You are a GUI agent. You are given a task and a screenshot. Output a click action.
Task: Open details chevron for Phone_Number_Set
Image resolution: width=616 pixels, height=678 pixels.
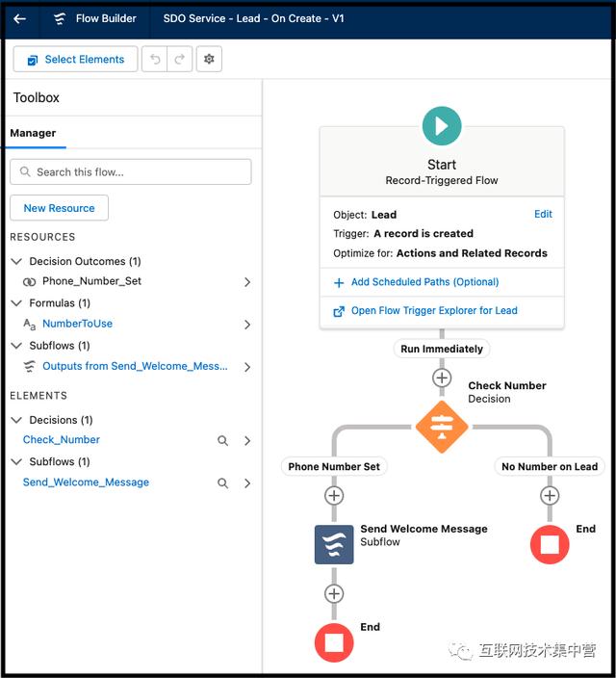tap(247, 282)
